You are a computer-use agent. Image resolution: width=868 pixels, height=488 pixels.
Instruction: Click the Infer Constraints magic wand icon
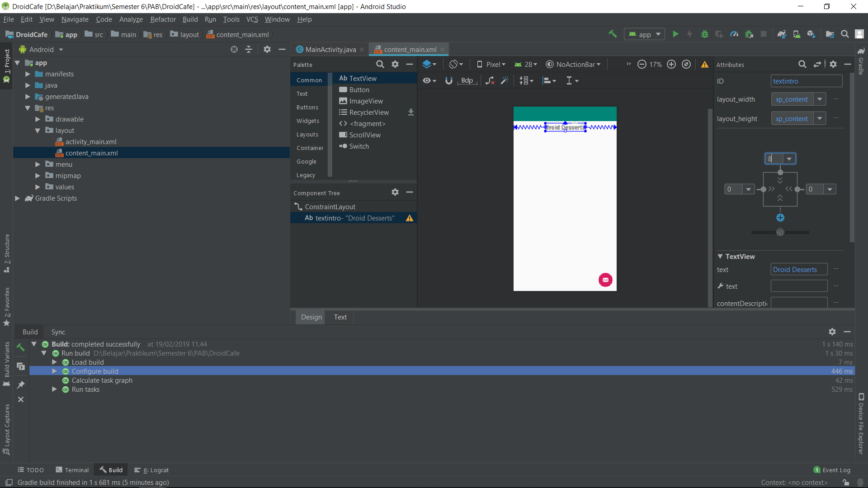(x=505, y=81)
